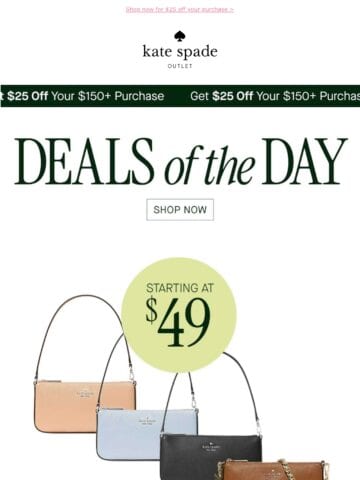Click the kate spade spade logo icon
The width and height of the screenshot is (360, 480).
180,36
